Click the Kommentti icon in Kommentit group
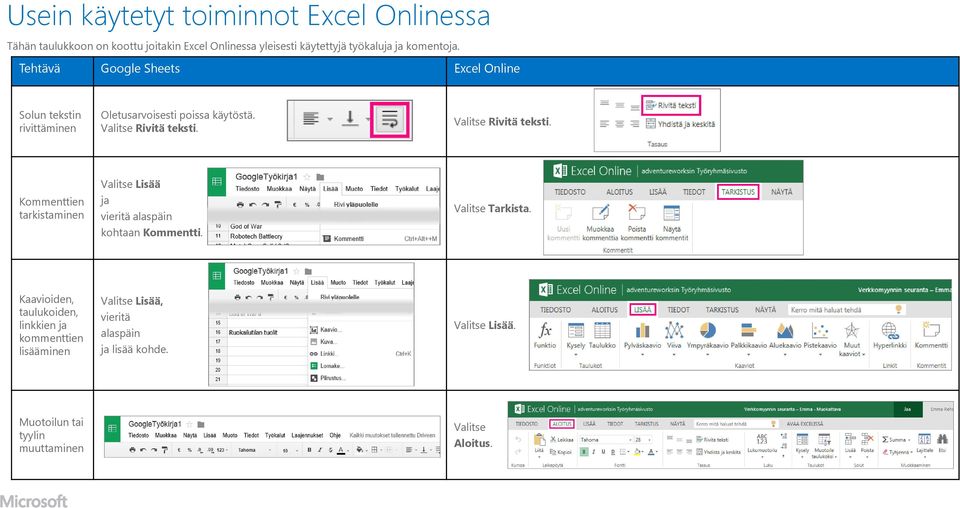This screenshot has height=508, width=960. coord(931,331)
